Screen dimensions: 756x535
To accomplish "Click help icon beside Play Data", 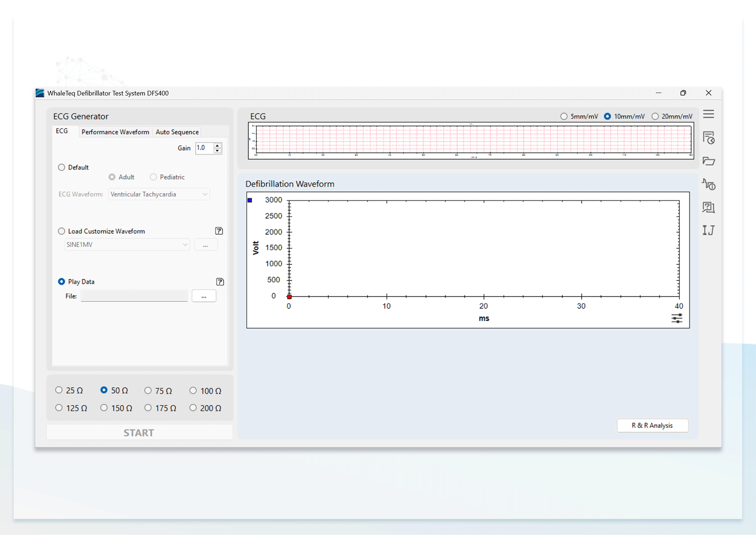I will (x=220, y=282).
